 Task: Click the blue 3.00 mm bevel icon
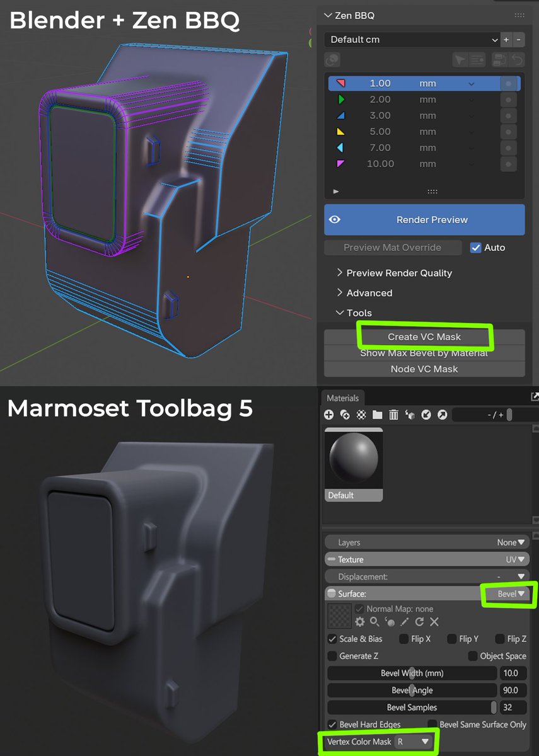[x=341, y=115]
